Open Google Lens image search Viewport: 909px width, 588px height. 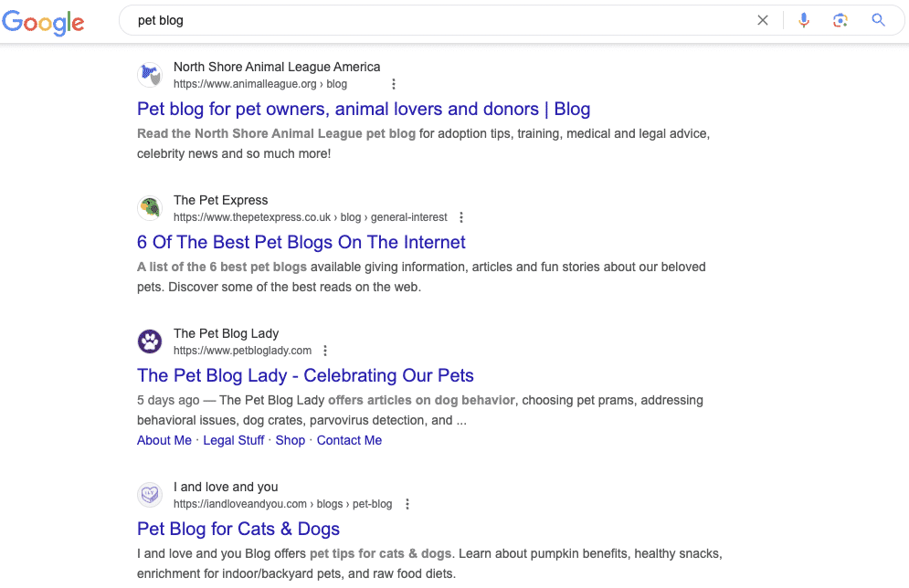pyautogui.click(x=840, y=20)
